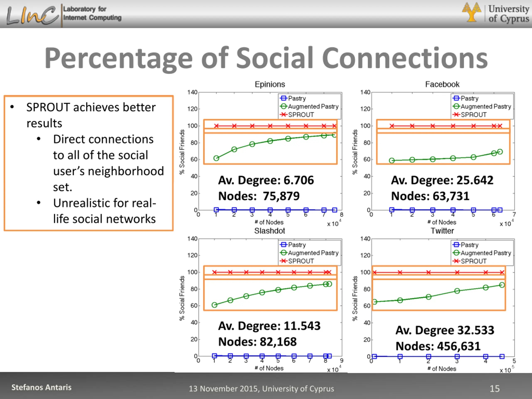Click SPROUT legend entry in Twitter chart
Viewport: 532px width, 399px height.
[x=469, y=261]
